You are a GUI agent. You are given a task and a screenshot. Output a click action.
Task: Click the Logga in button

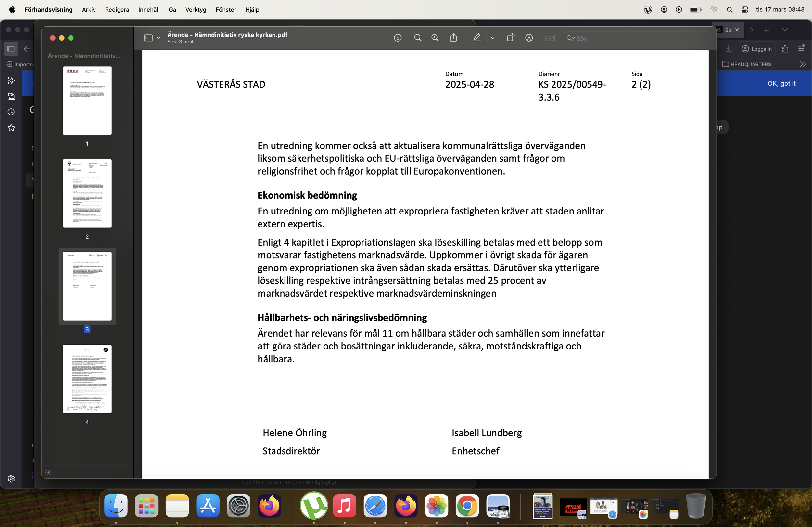tap(757, 49)
